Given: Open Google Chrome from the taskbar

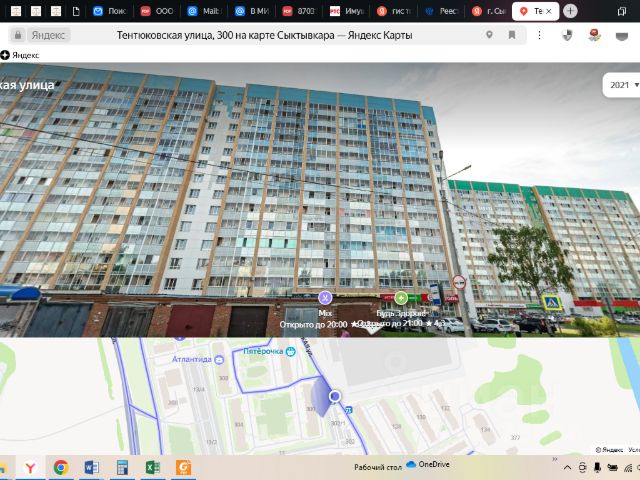Looking at the screenshot, I should (x=61, y=467).
